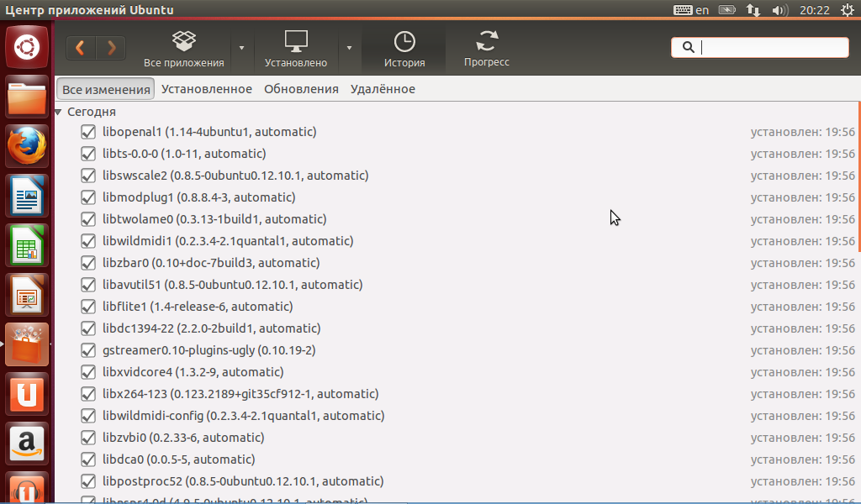
Task: Open the Installed (Установлено) view
Action: point(296,48)
